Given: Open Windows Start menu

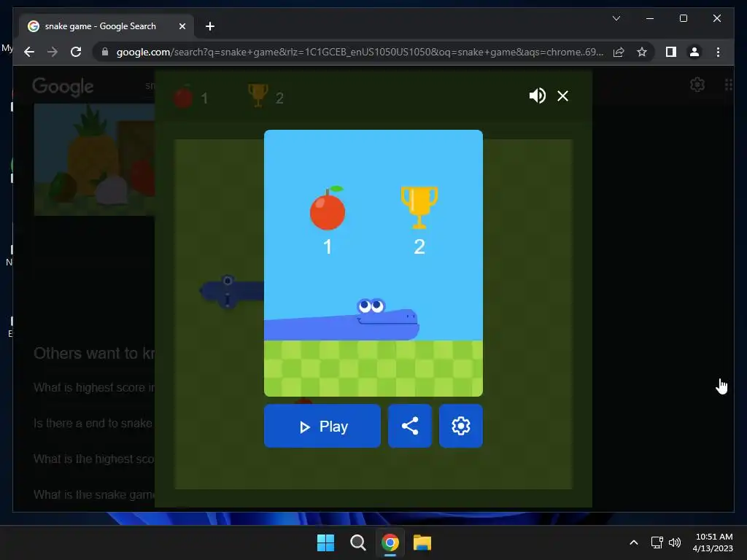Looking at the screenshot, I should point(326,542).
